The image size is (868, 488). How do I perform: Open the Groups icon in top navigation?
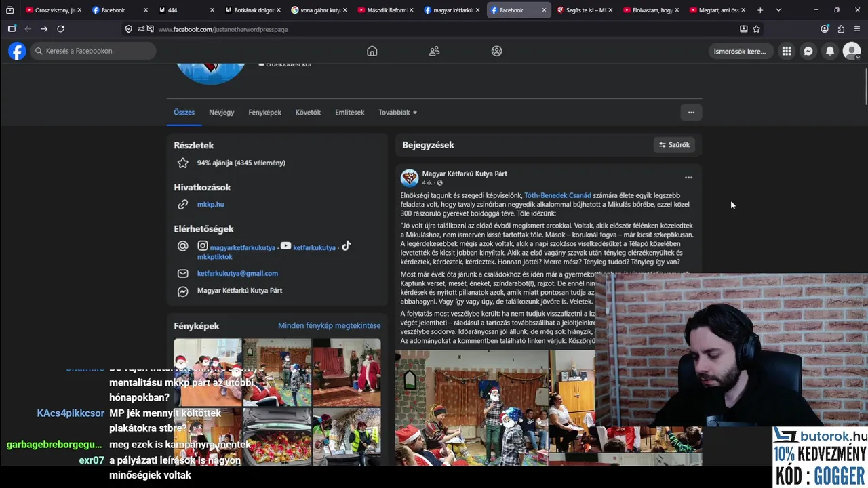tap(496, 51)
